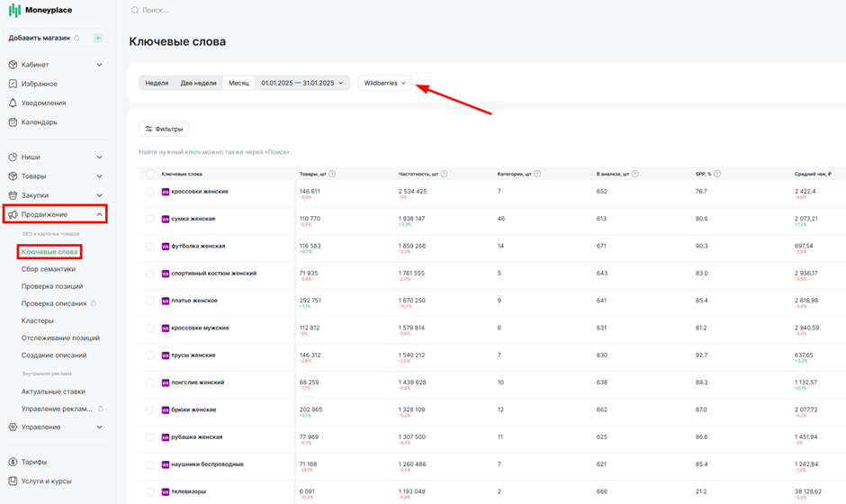The height and width of the screenshot is (504, 846).
Task: Select the checkbox beside платье женское
Action: pyautogui.click(x=150, y=301)
